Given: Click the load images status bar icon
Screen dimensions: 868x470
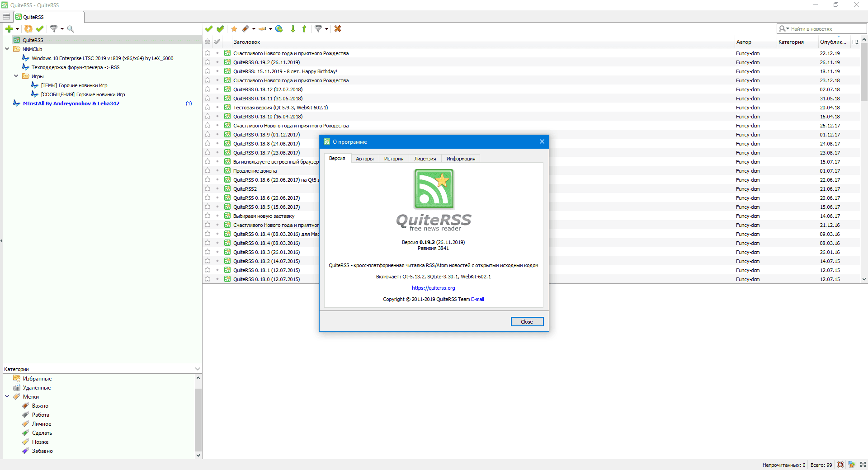Looking at the screenshot, I should pyautogui.click(x=852, y=465).
